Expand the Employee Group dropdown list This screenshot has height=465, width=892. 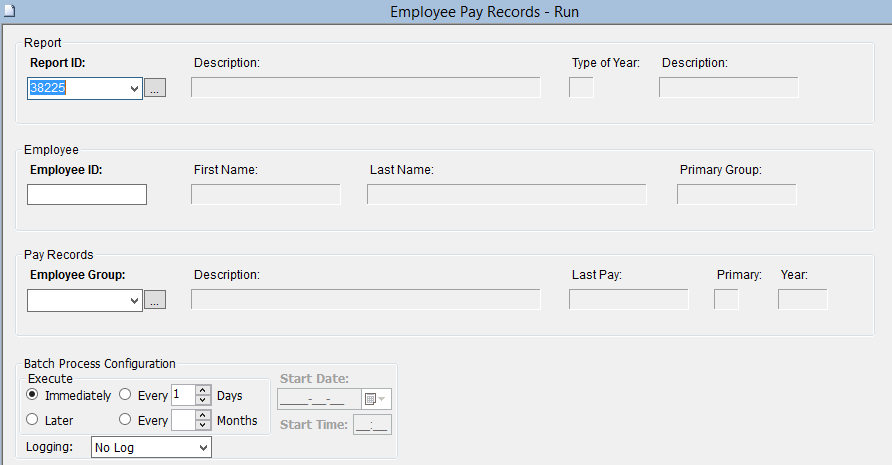click(x=135, y=300)
